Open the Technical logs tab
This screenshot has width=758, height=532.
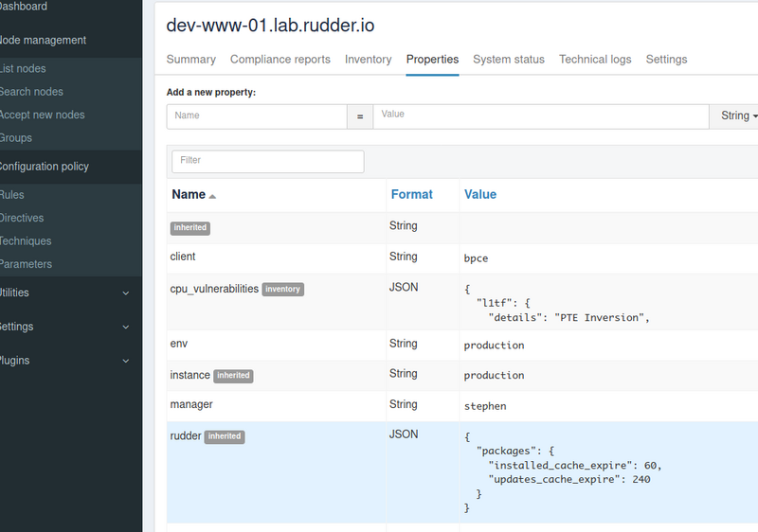click(x=595, y=60)
